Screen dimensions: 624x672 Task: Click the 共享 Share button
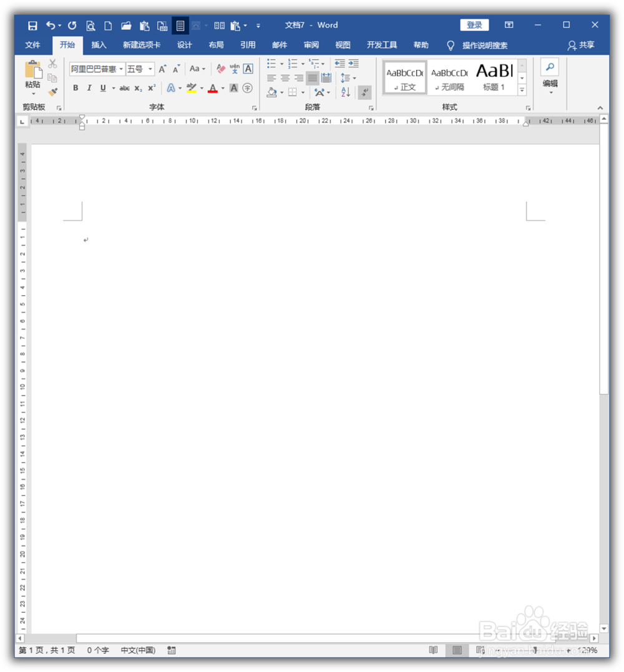point(581,45)
